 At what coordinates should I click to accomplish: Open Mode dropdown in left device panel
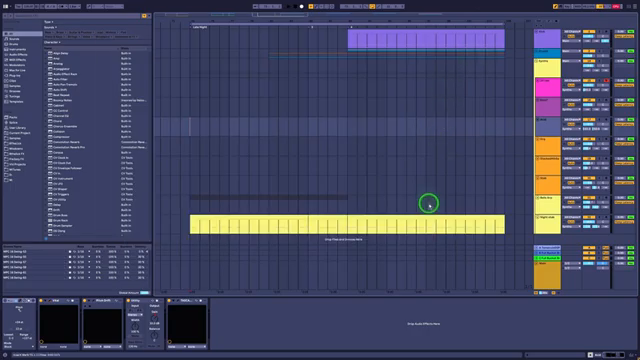pyautogui.click(x=19, y=347)
